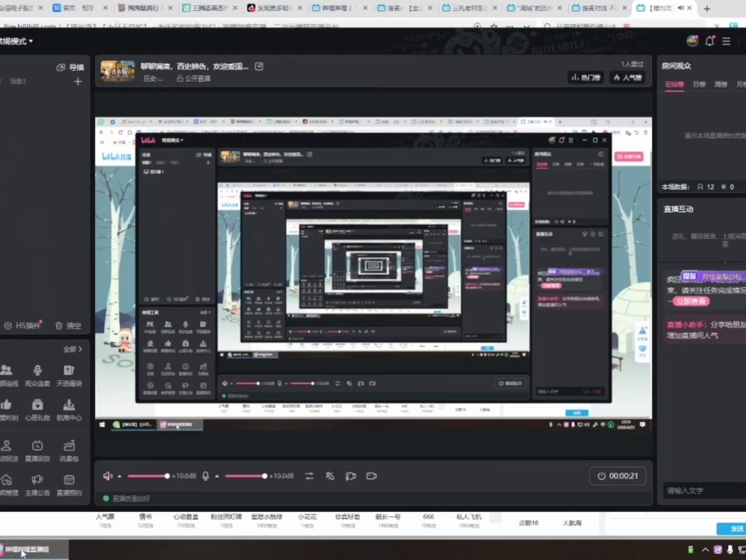Open the 直播回放 replay tool
This screenshot has width=746, height=560.
click(37, 450)
